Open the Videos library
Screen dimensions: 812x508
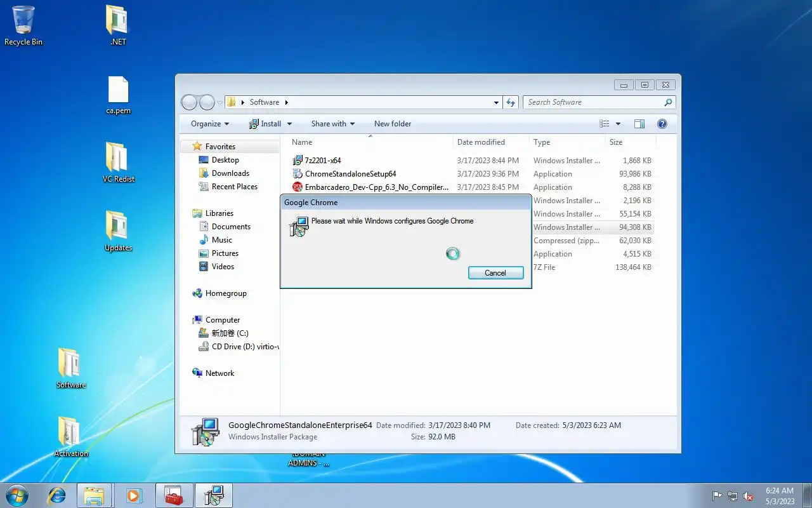coord(223,267)
